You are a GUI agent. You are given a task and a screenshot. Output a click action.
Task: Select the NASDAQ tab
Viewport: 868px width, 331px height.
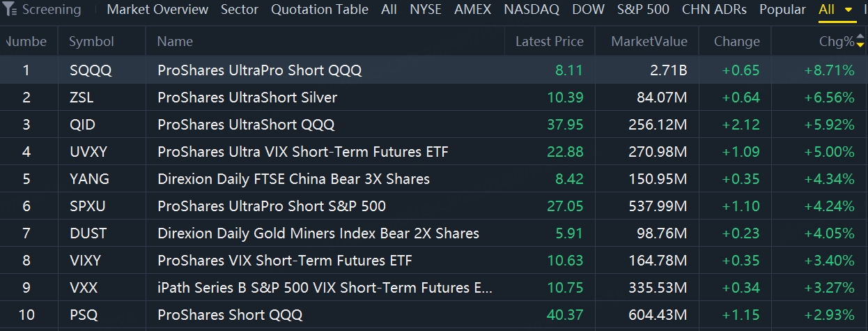click(x=532, y=10)
